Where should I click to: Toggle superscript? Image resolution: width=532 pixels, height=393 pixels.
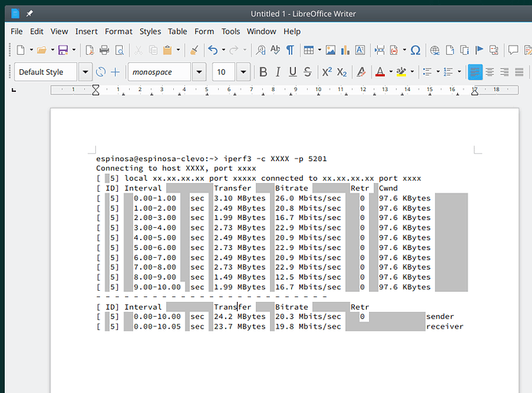[x=327, y=72]
